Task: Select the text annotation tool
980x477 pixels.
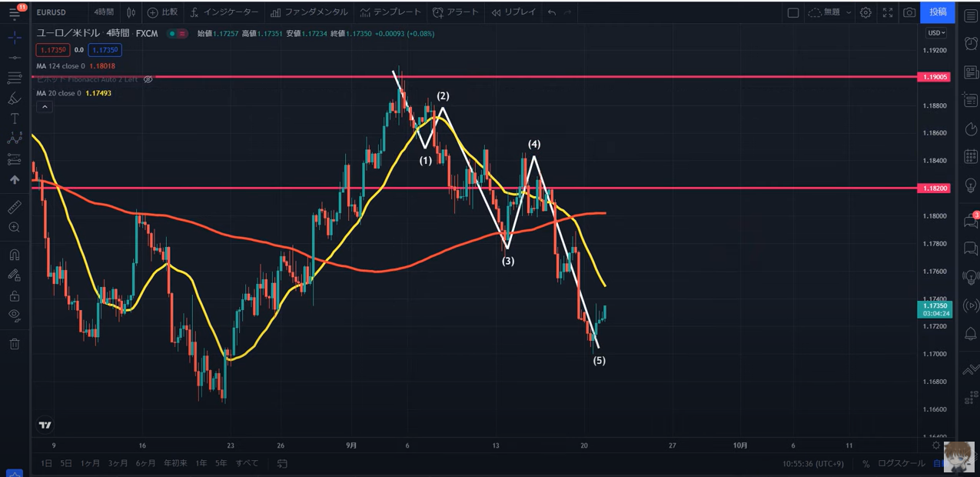Action: (15, 118)
